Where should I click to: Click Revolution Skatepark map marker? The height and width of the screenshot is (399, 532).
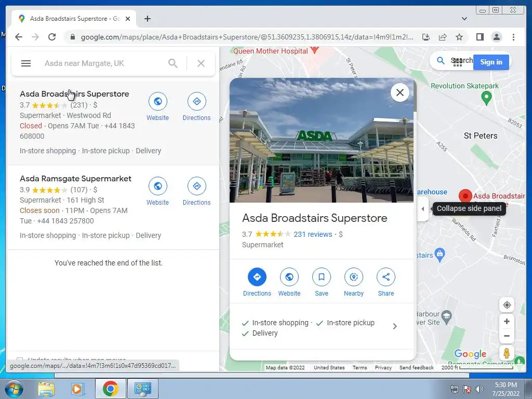(486, 98)
